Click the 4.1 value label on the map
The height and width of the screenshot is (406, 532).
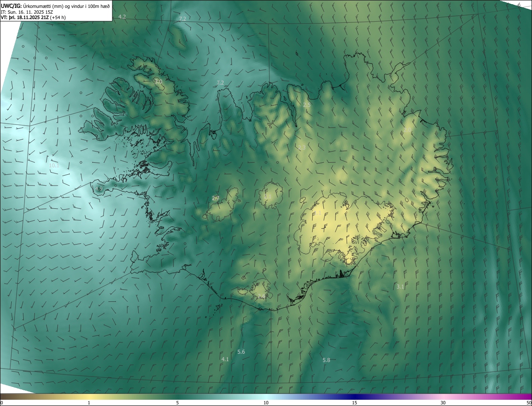coord(225,359)
